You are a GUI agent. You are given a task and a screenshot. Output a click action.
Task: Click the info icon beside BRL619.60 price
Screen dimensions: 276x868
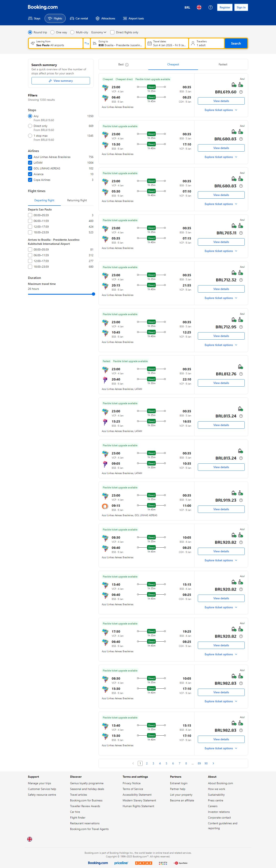pyautogui.click(x=241, y=92)
